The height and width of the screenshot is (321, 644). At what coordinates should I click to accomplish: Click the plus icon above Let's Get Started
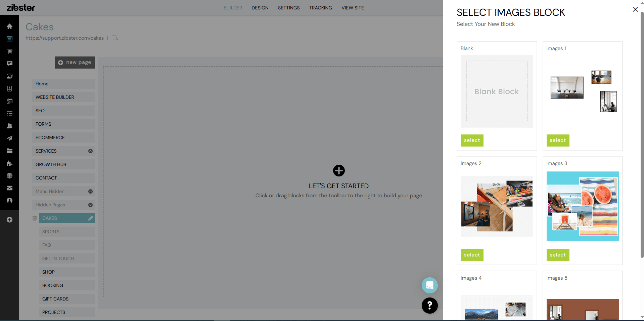(339, 171)
